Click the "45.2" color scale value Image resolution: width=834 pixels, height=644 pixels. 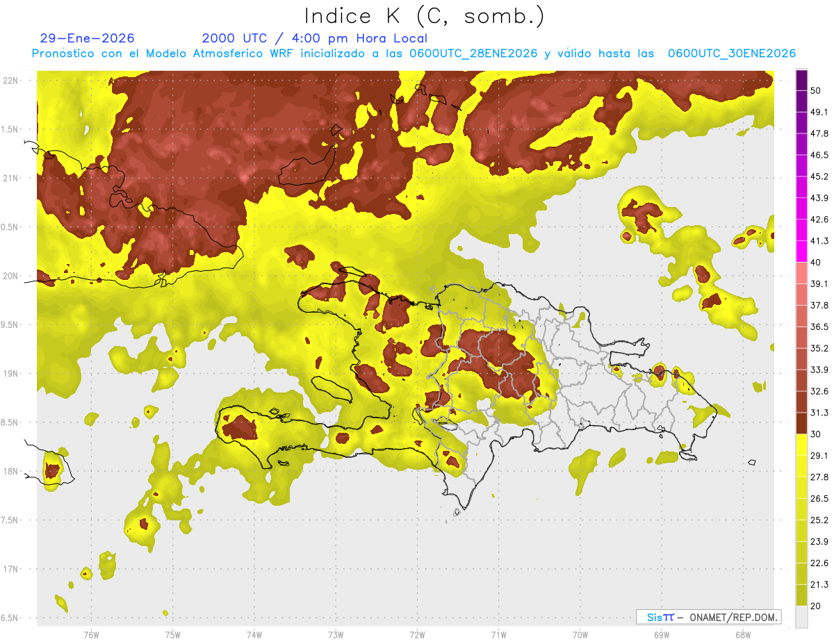(x=819, y=176)
